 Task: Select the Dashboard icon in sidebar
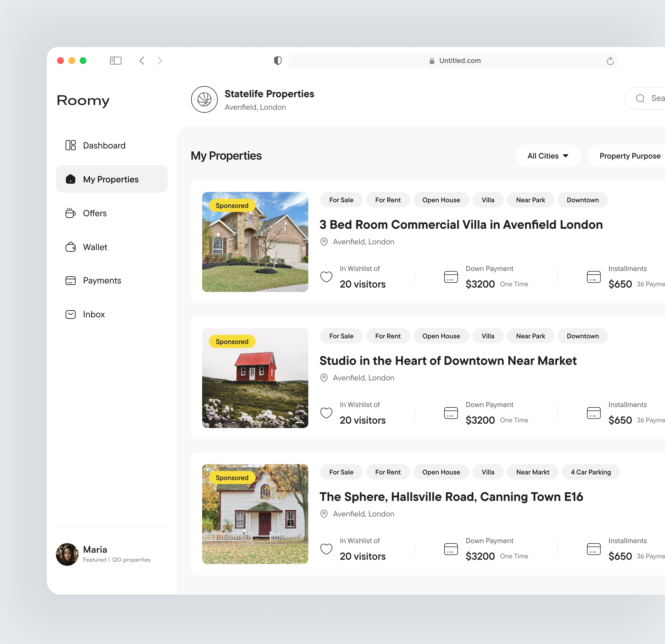70,145
